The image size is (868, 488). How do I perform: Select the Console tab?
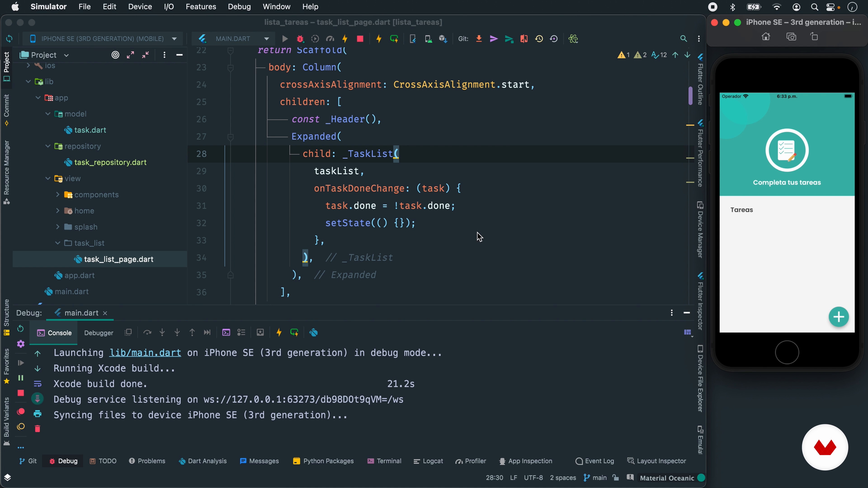(54, 333)
